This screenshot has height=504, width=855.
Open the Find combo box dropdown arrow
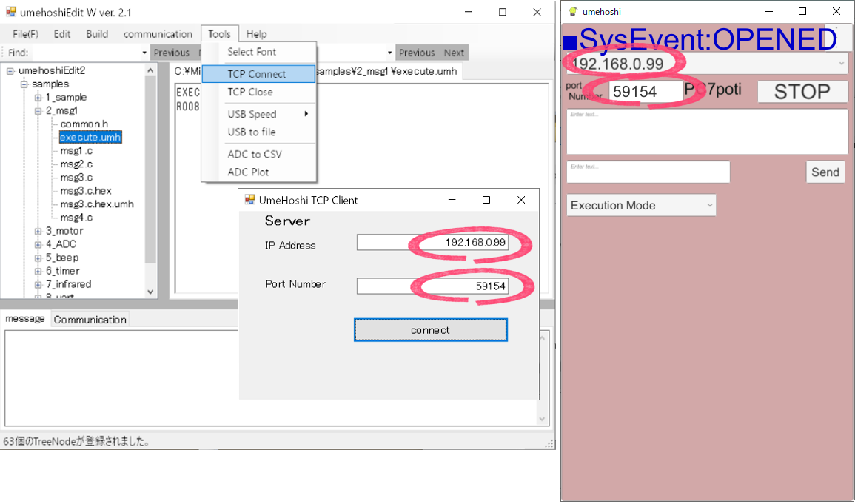144,53
